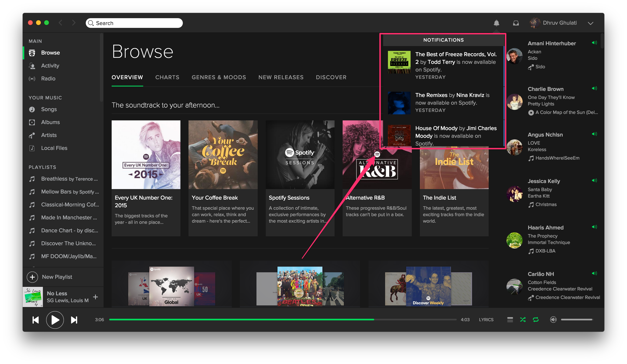Click Charlie Brown's speaker icon
Image resolution: width=627 pixels, height=364 pixels.
tap(594, 88)
